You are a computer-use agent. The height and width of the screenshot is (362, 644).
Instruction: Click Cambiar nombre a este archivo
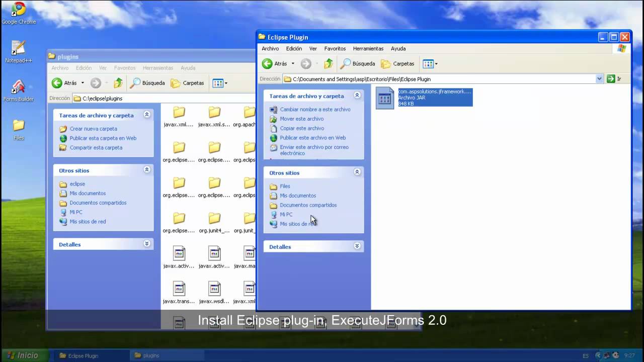click(315, 110)
